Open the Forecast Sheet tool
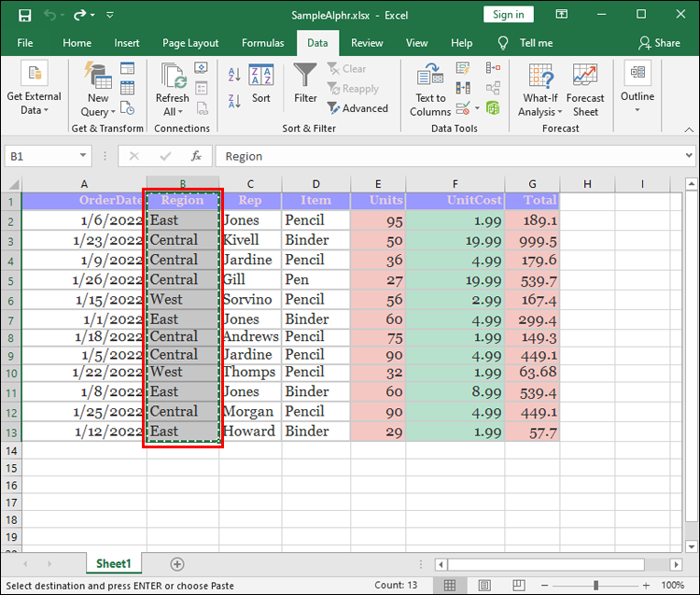Screen dimensions: 700x595 (585, 91)
